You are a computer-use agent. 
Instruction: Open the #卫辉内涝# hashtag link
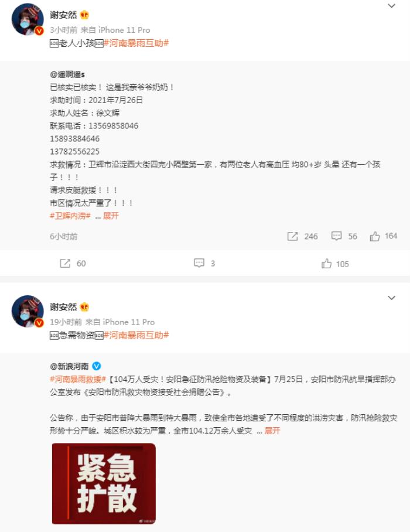70,216
